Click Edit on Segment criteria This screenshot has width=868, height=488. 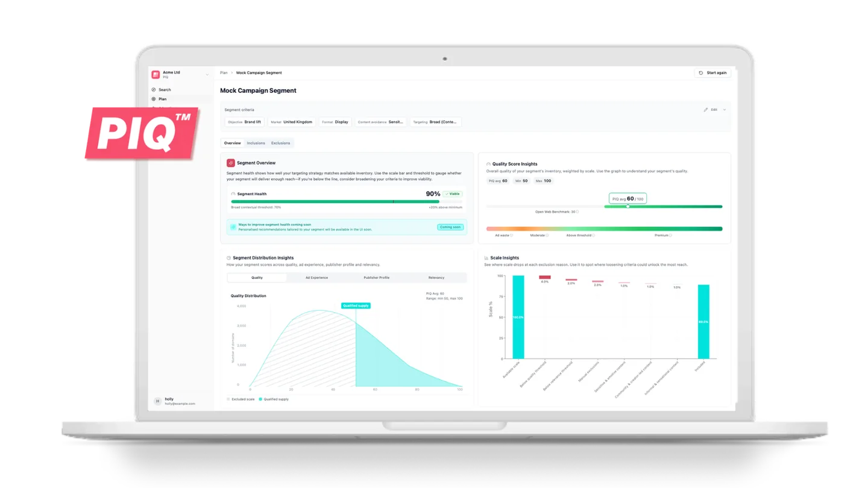(x=711, y=110)
